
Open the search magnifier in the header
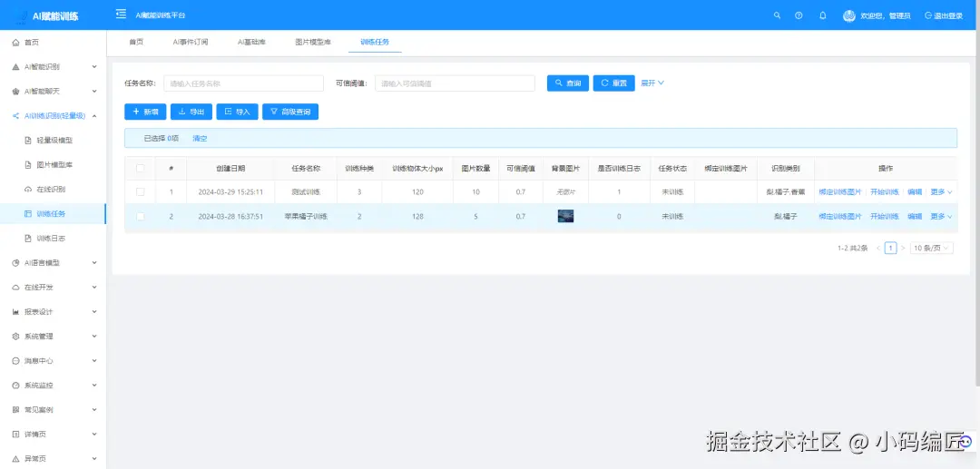pyautogui.click(x=777, y=15)
